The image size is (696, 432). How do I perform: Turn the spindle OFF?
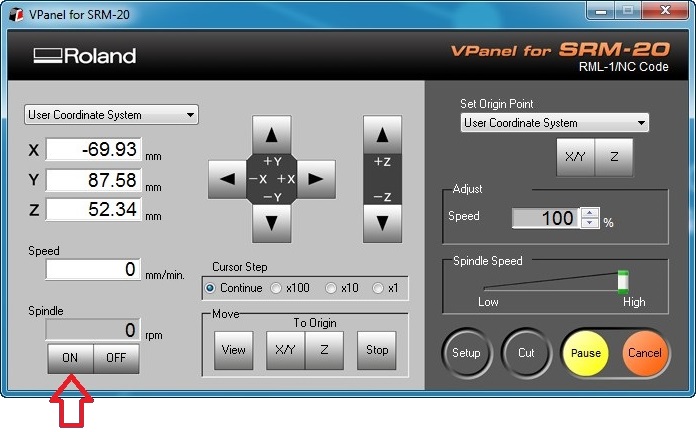pyautogui.click(x=116, y=358)
